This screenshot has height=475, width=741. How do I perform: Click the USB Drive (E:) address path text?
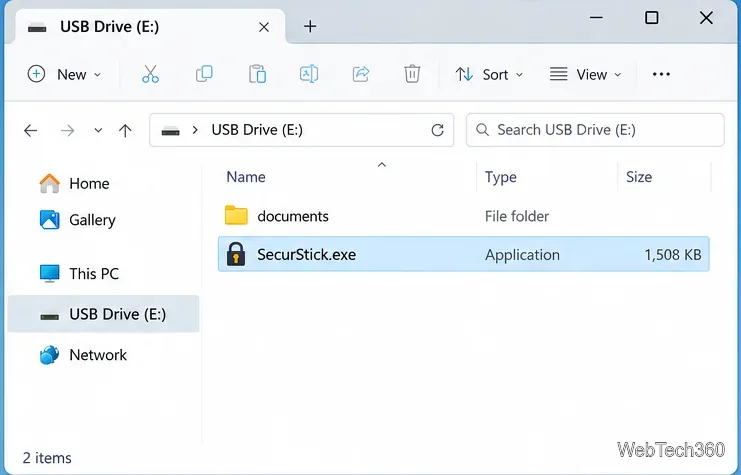tap(257, 130)
